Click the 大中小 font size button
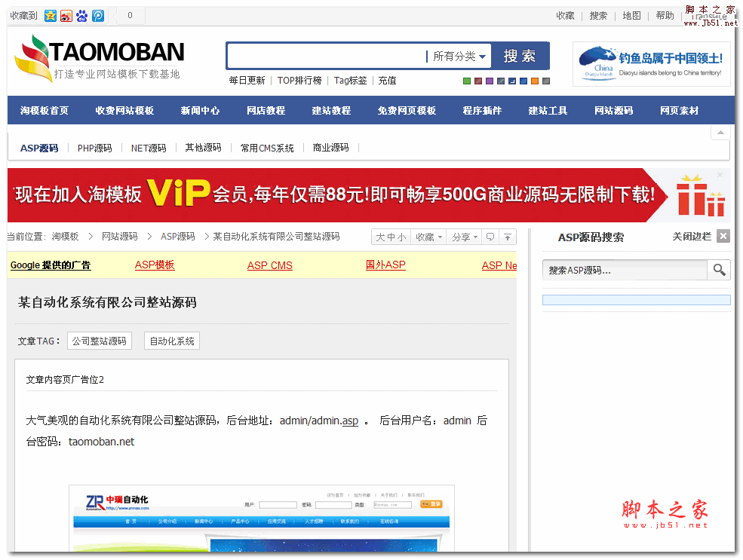This screenshot has width=743, height=560. coord(391,237)
